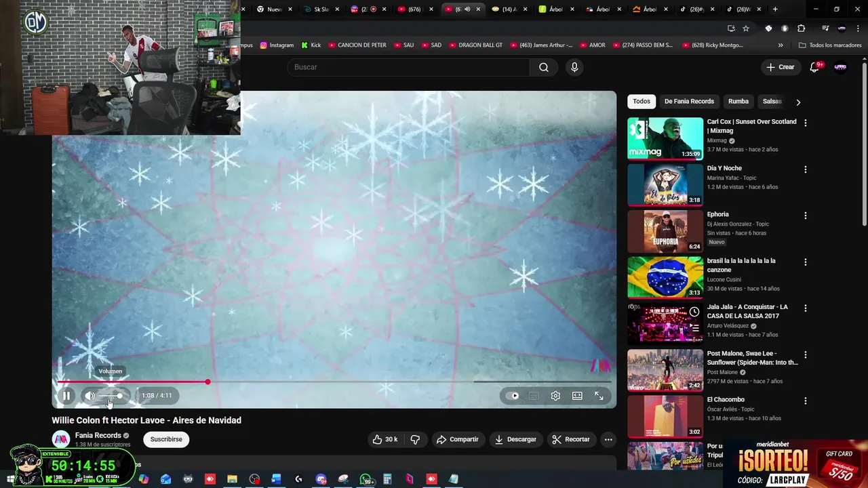868x488 pixels.
Task: Toggle subtitles button in the player
Action: pyautogui.click(x=534, y=396)
